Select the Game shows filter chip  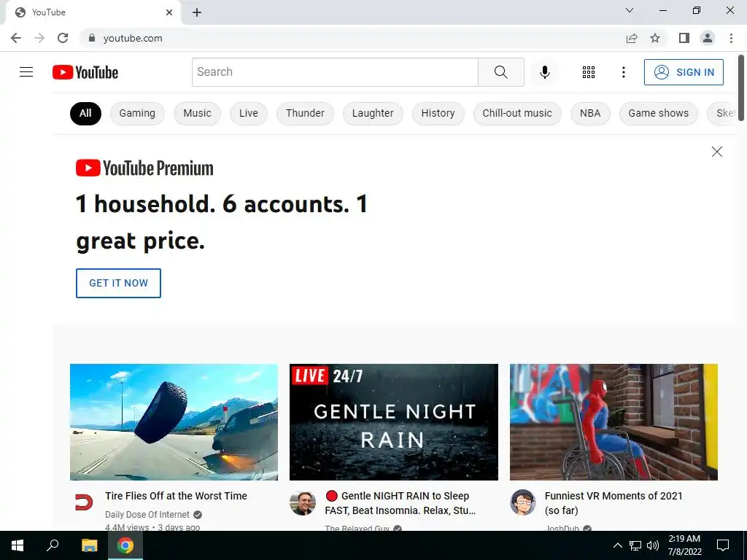pos(659,113)
